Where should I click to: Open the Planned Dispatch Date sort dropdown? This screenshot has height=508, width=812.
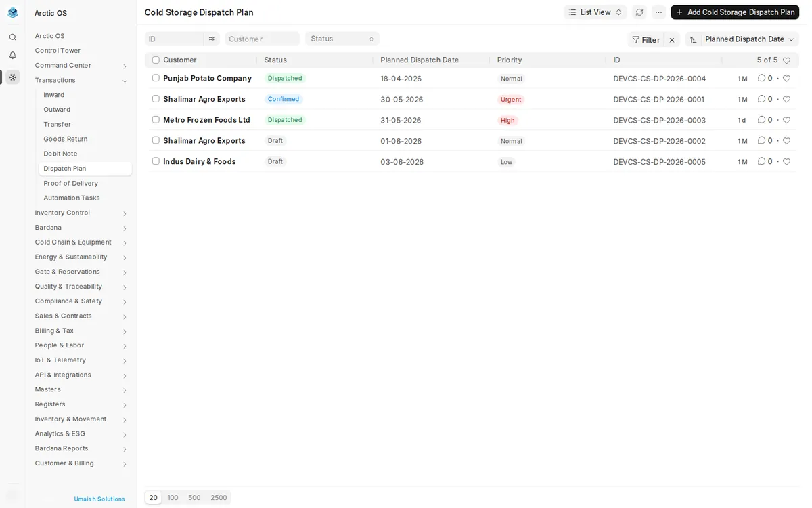750,39
